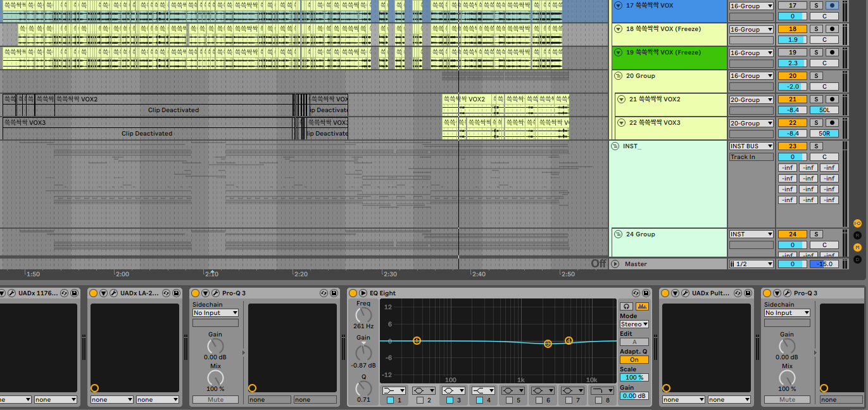The image size is (868, 410).
Task: Disable the UADx LA-2 device activator
Action: [94, 293]
